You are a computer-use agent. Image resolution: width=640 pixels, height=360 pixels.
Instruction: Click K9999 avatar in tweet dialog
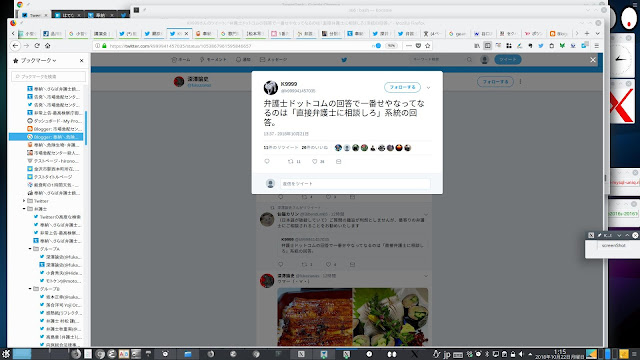(x=271, y=87)
